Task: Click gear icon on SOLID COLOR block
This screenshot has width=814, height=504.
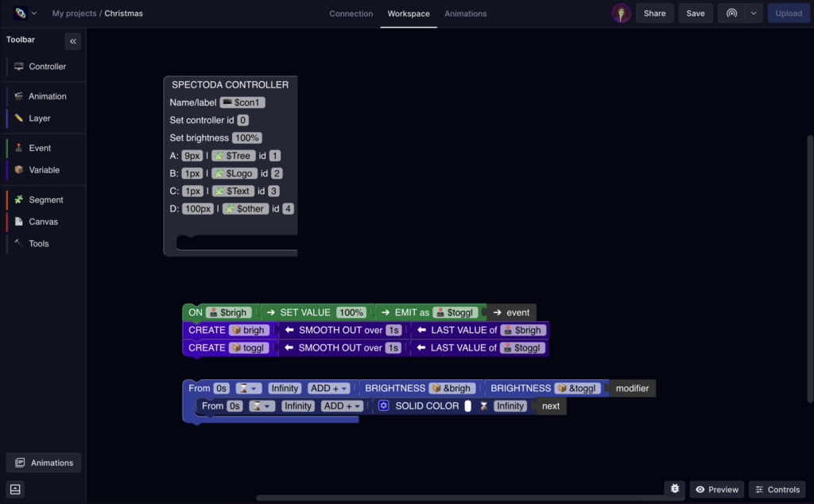Action: click(x=383, y=406)
